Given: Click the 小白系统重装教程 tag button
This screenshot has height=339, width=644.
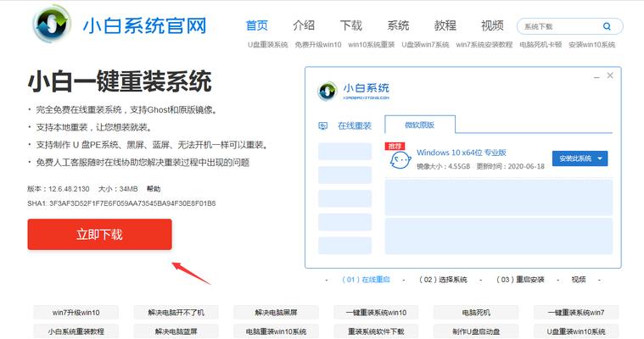Looking at the screenshot, I should coord(76,331).
